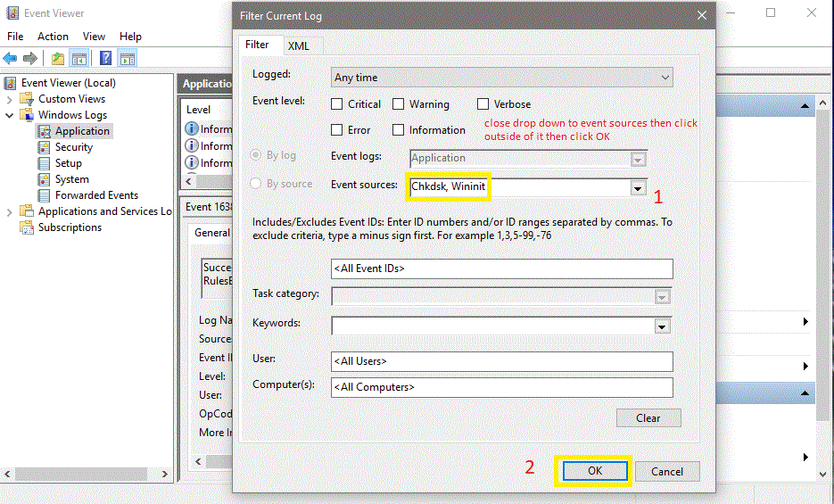Check the Critical event level box
This screenshot has height=504, width=834.
click(336, 104)
